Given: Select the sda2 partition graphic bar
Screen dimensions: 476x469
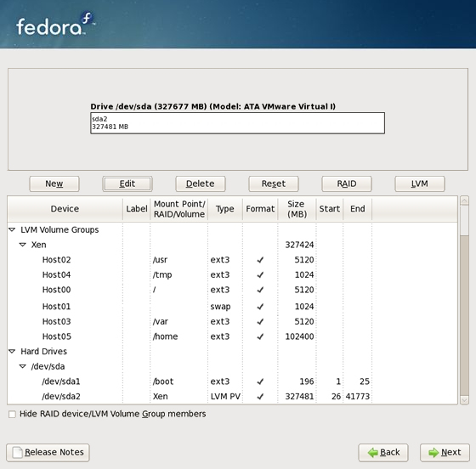Looking at the screenshot, I should click(237, 123).
